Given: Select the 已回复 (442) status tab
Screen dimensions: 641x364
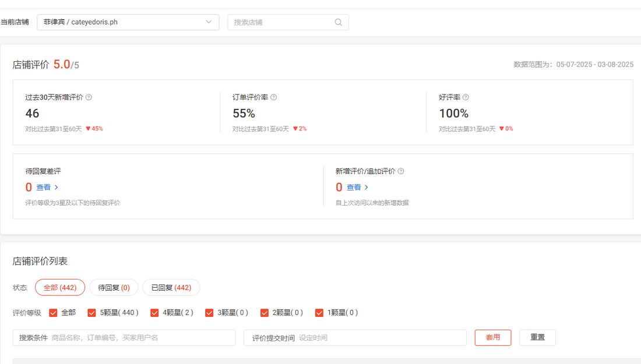Looking at the screenshot, I should click(171, 288).
